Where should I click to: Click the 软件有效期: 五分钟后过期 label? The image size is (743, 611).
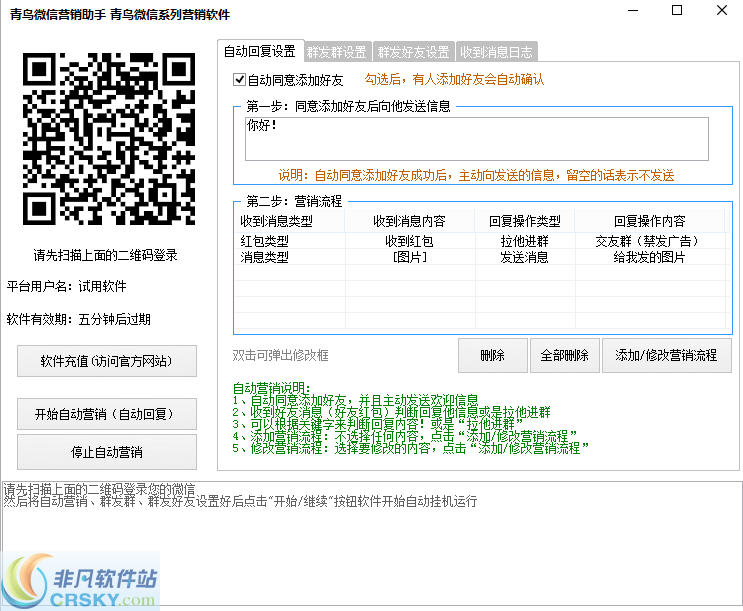click(x=79, y=319)
